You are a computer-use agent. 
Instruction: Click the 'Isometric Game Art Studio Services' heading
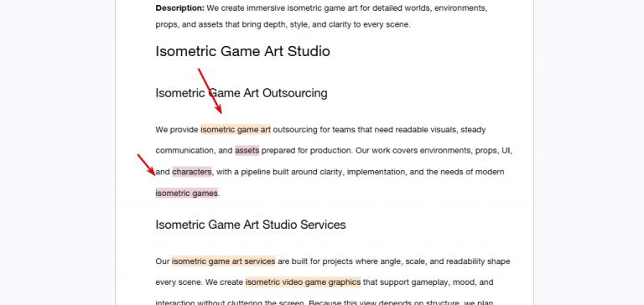tap(251, 225)
